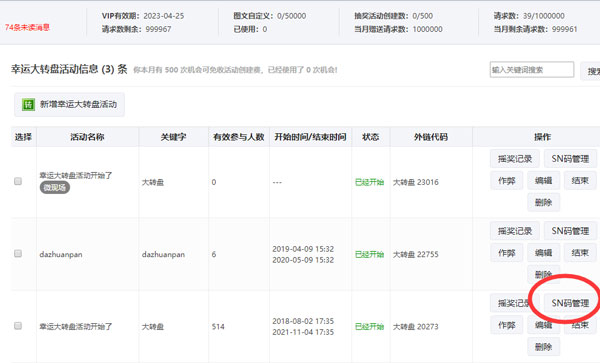Open 摇奖记录 for the dazhuanpan row
The width and height of the screenshot is (600, 363).
tap(515, 231)
